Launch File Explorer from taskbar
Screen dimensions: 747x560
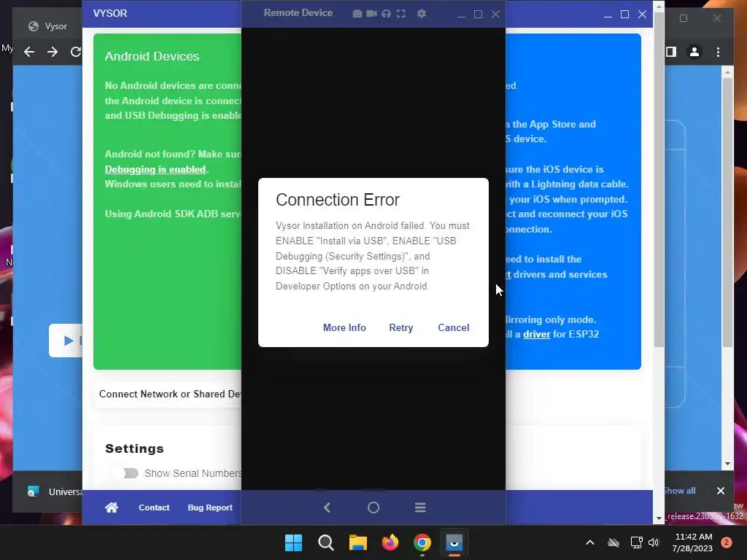(357, 542)
